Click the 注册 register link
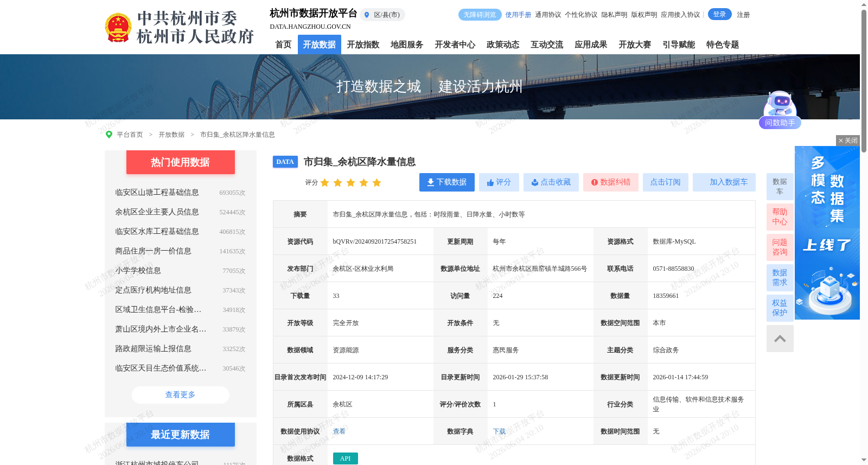The image size is (868, 465). point(743,15)
